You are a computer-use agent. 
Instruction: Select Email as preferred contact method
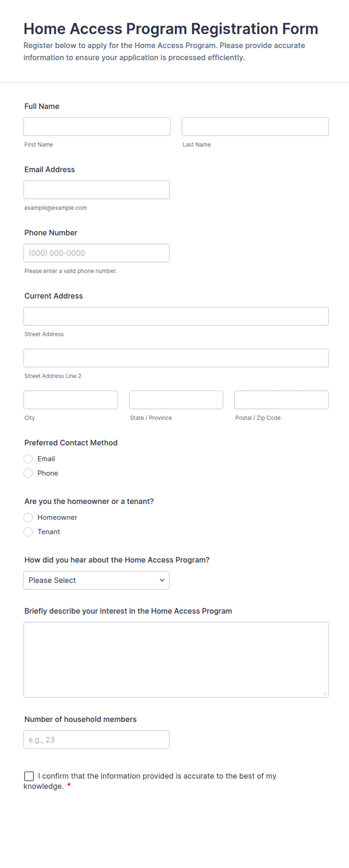pos(28,459)
